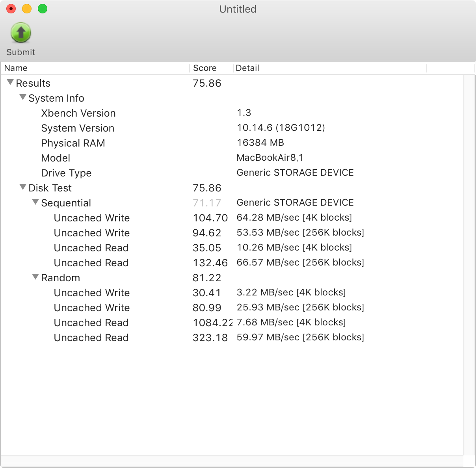Click the greyed 71.17 Sequential score
Viewport: 476px width, 468px height.
pyautogui.click(x=207, y=203)
